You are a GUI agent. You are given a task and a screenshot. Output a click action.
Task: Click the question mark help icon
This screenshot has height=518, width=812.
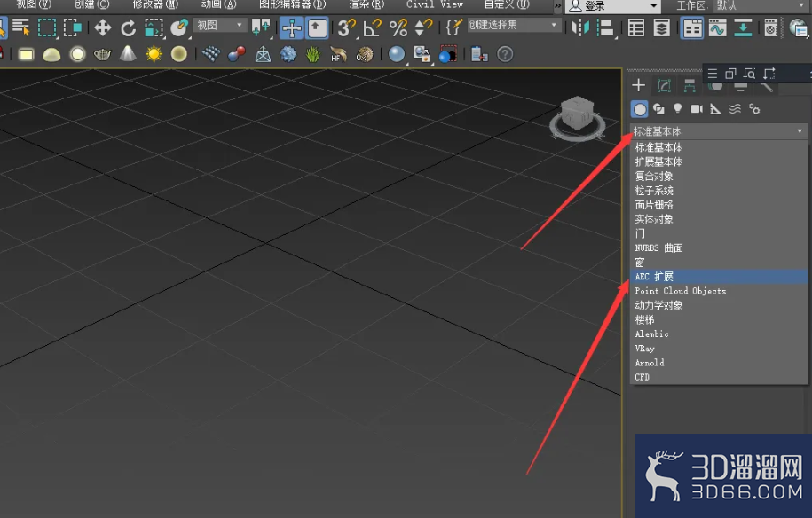[x=505, y=54]
